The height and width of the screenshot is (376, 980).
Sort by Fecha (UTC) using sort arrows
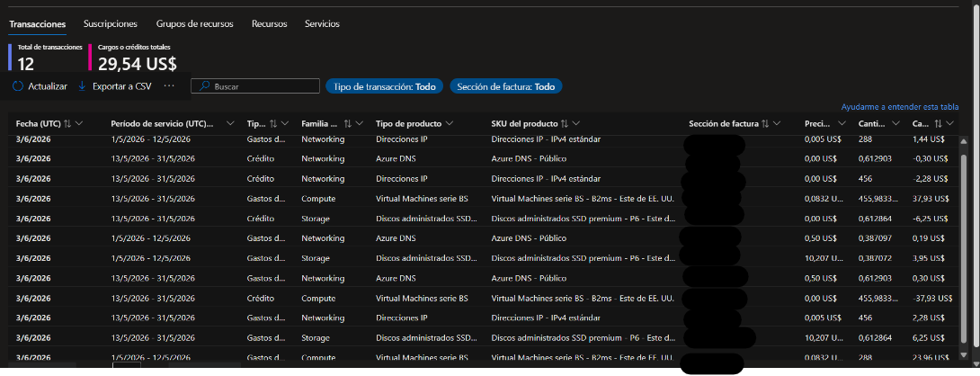tap(68, 123)
